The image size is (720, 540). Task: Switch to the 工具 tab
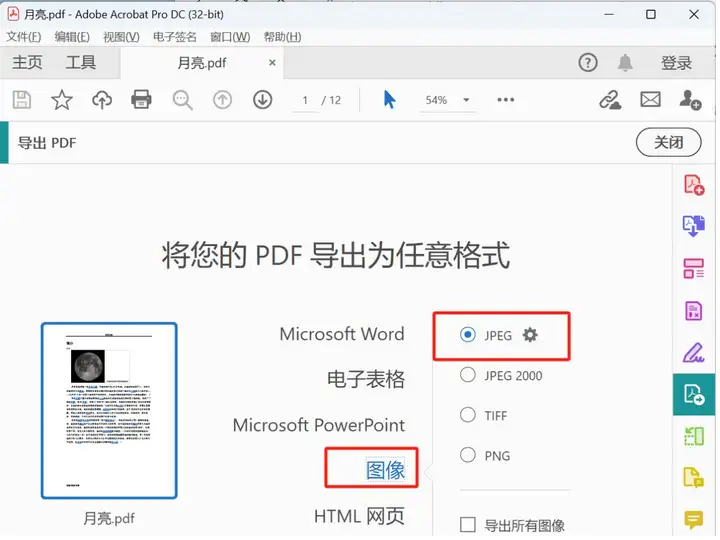coord(81,63)
